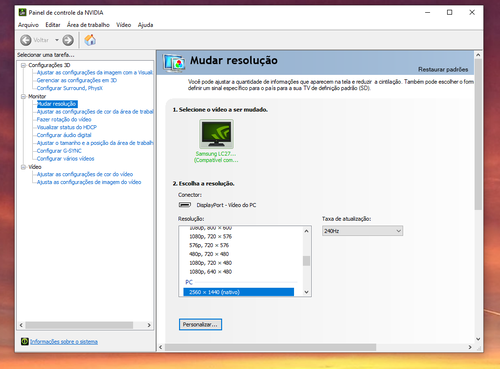Click resolution list scroll down arrow
500x369 pixels.
306,292
